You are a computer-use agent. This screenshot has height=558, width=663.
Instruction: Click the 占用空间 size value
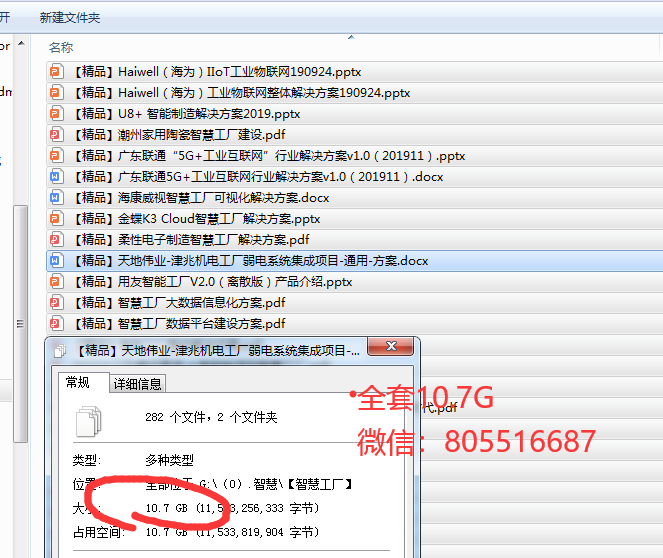click(232, 532)
